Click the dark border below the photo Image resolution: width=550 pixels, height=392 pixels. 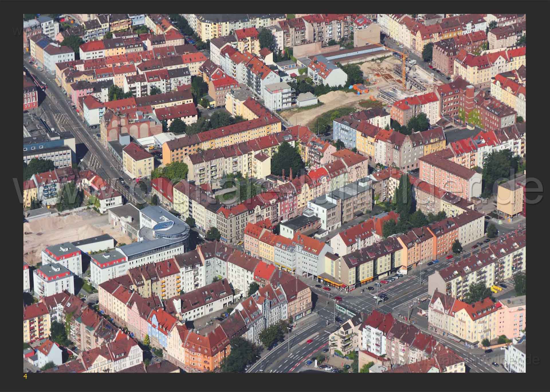[x=275, y=383]
